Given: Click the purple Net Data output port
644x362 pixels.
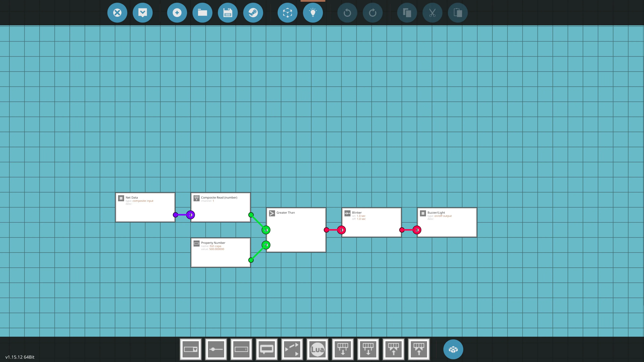Looking at the screenshot, I should pos(175,215).
